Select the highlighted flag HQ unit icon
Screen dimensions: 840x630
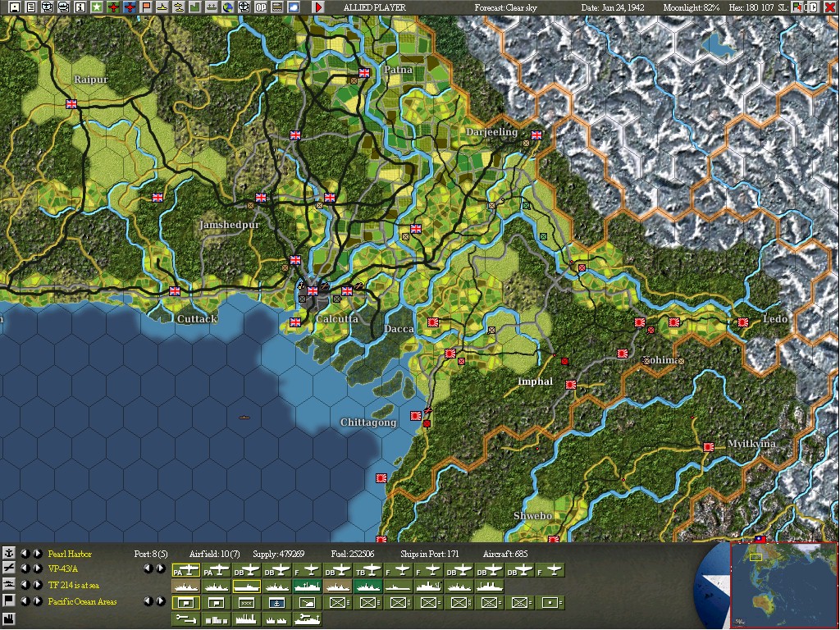[x=186, y=603]
